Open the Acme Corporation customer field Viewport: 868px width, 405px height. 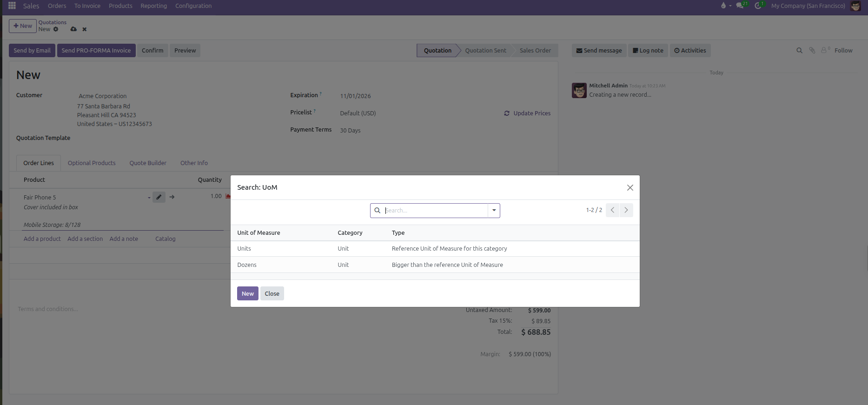103,96
